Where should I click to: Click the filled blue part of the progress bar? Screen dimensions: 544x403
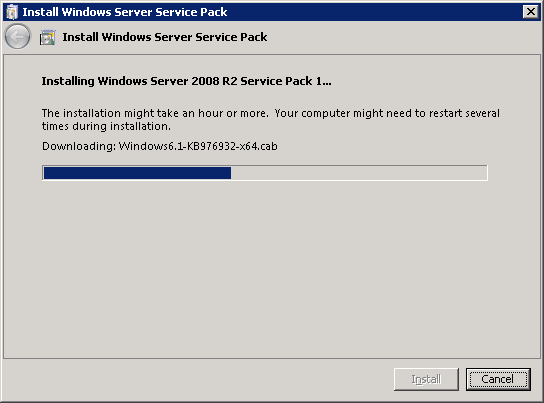click(137, 173)
